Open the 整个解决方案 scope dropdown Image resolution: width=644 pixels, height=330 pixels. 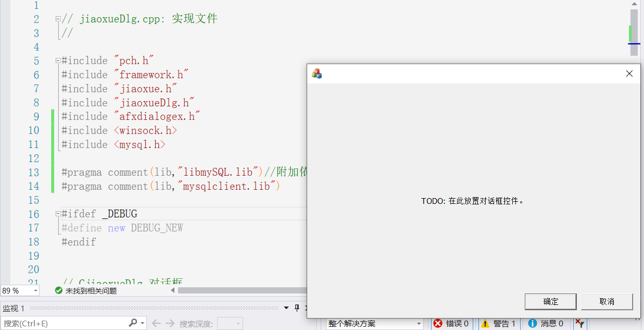(374, 323)
